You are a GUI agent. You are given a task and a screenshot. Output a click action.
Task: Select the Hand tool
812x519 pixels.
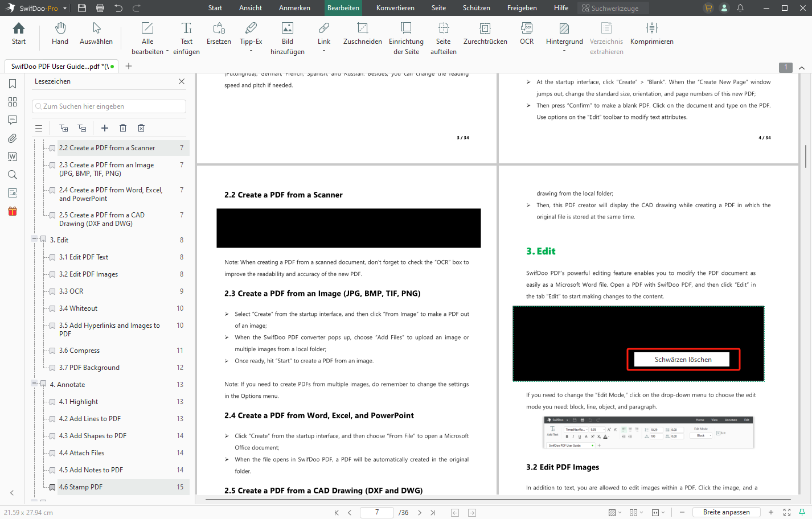coord(60,34)
